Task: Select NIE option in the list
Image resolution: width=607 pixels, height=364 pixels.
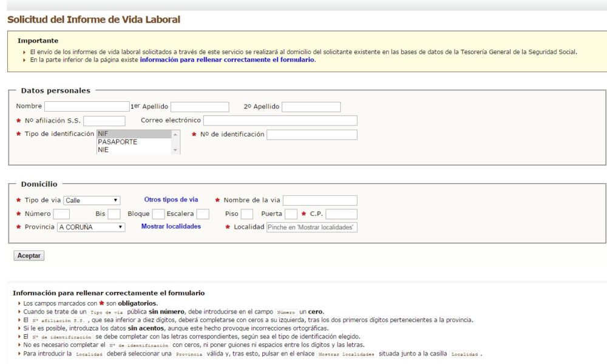Action: tap(134, 150)
